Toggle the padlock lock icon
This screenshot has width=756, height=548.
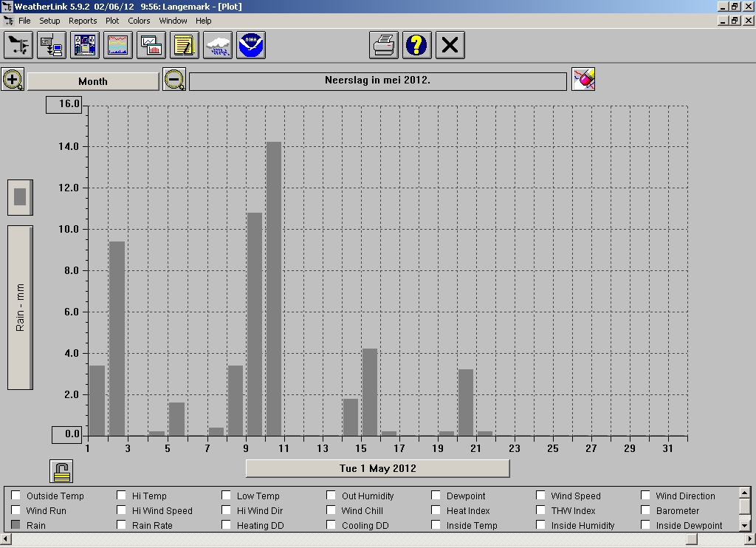(x=61, y=471)
